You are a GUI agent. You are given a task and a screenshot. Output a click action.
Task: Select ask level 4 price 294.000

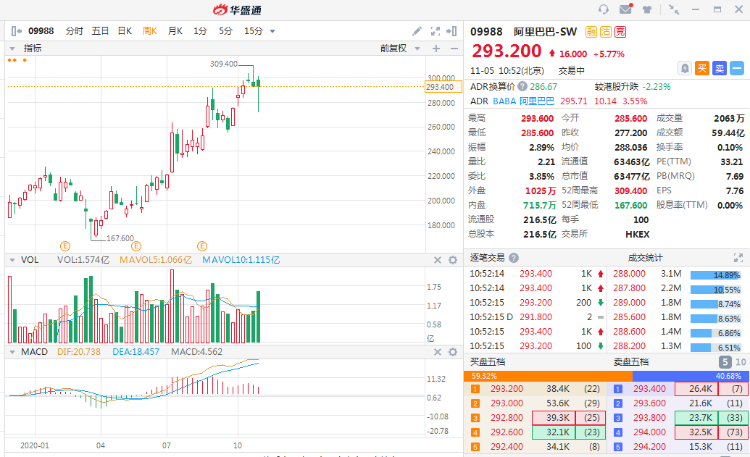click(649, 432)
